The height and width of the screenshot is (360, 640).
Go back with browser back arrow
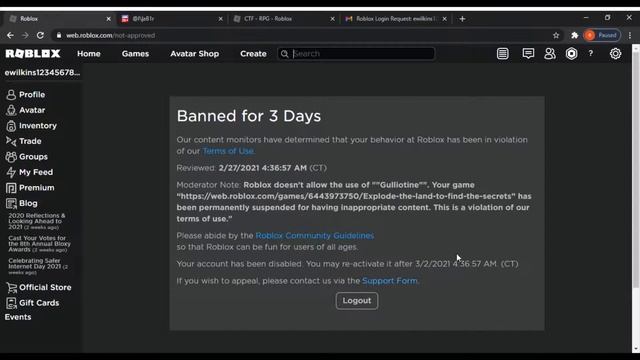click(10, 36)
